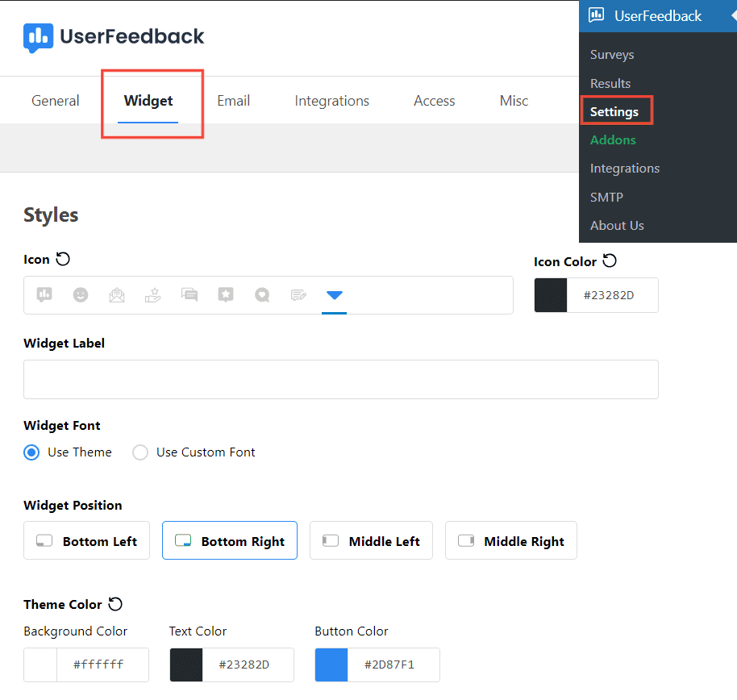This screenshot has height=700, width=737.
Task: Select the smiley face widget icon
Action: [81, 295]
